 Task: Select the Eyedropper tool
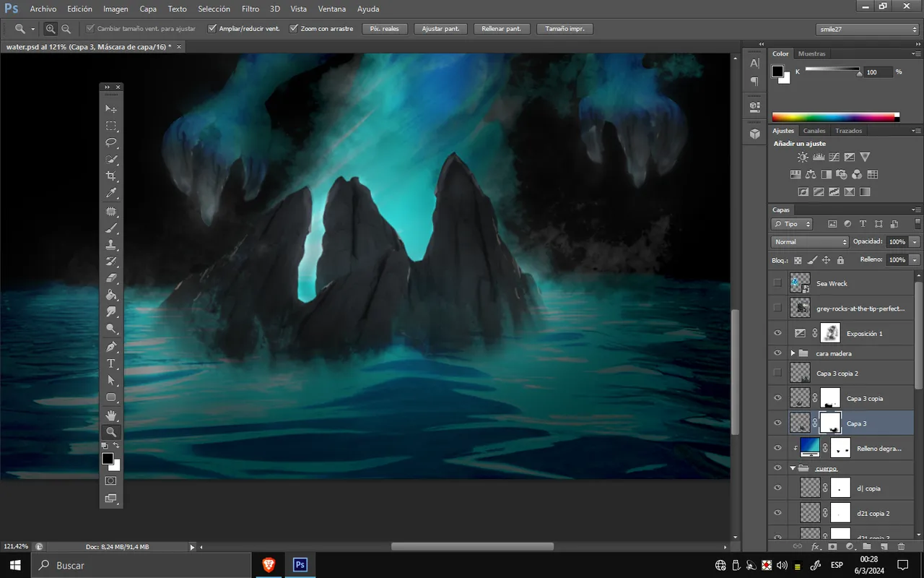click(x=111, y=194)
